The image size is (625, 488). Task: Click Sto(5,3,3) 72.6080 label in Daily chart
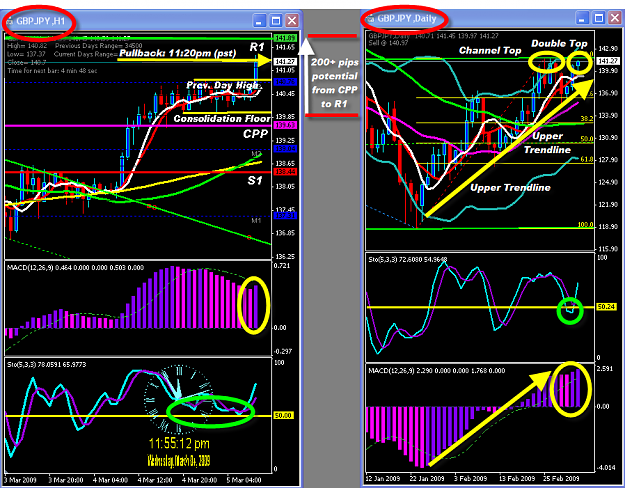point(408,260)
